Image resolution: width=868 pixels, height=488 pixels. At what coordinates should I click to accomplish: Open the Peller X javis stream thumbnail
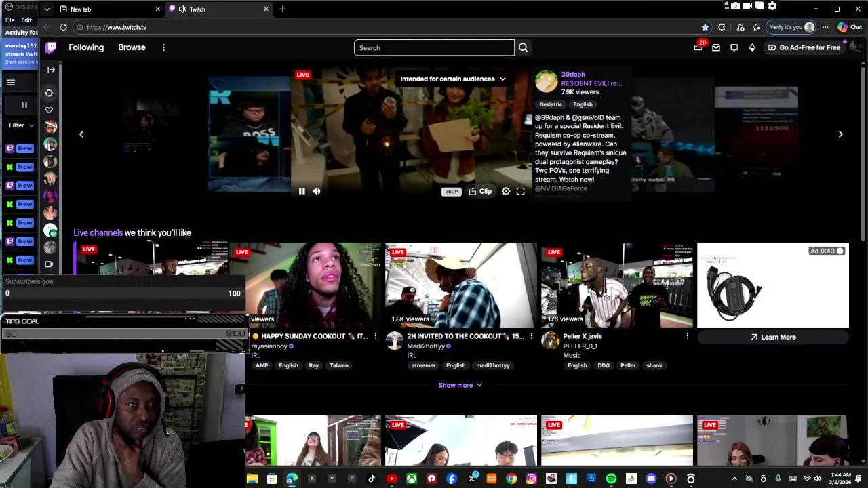tap(617, 285)
